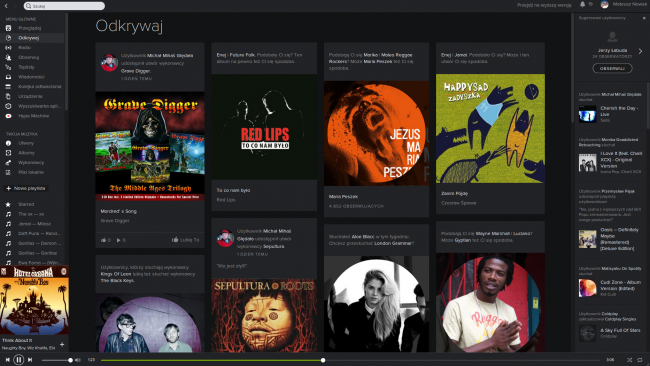Open playlist Jamal — Miłość
The height and width of the screenshot is (366, 650).
34,224
